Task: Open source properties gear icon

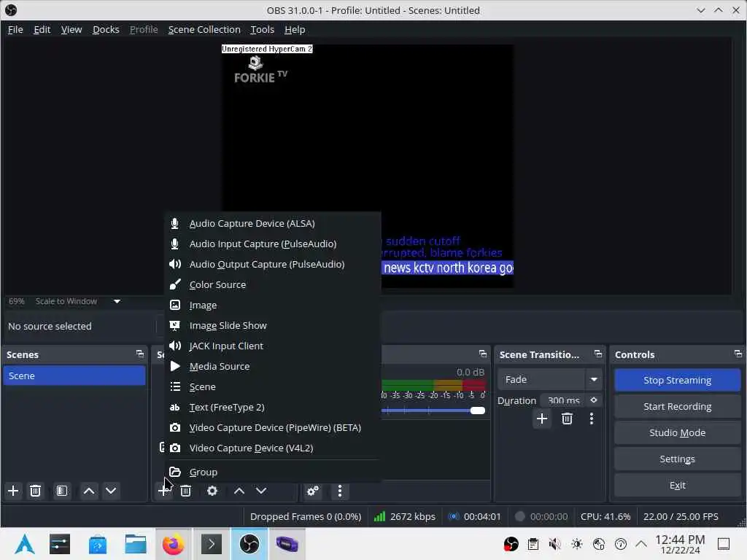Action: [212, 491]
